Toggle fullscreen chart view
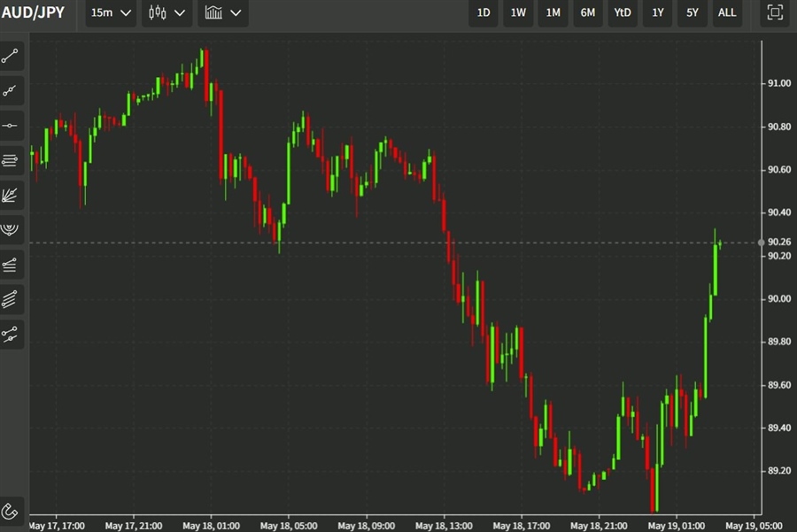This screenshot has height=532, width=797. [x=775, y=12]
